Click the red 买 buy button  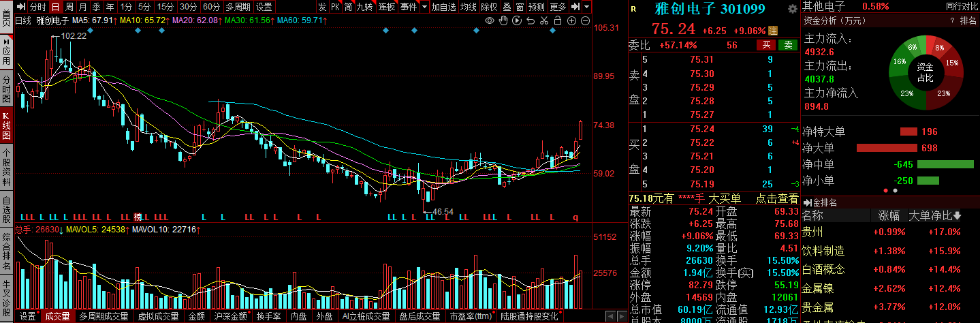coord(766,45)
